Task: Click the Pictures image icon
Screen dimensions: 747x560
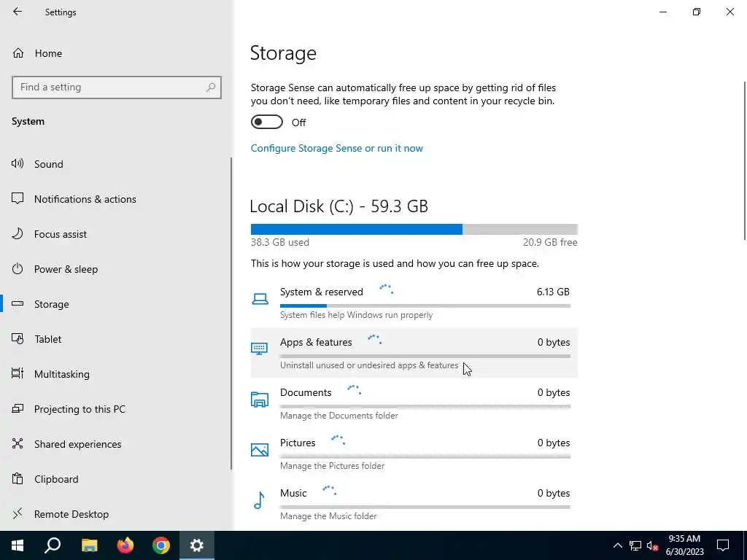Action: pos(260,449)
